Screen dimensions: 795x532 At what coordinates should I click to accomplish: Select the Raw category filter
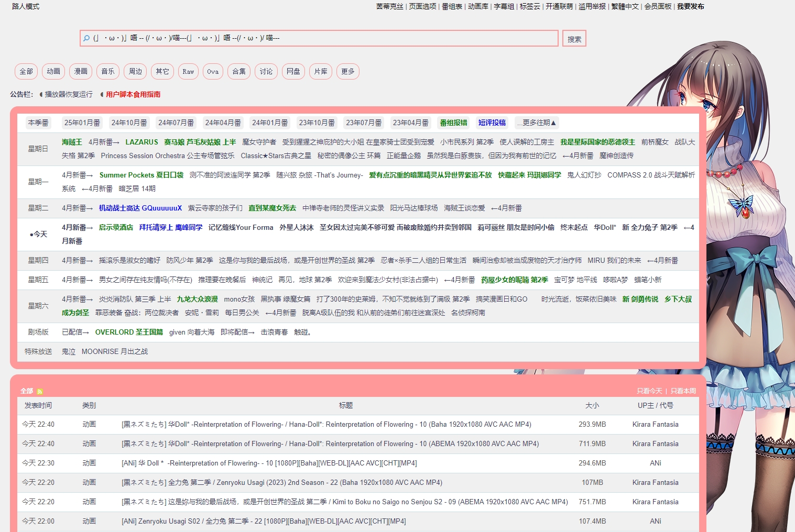click(x=188, y=72)
